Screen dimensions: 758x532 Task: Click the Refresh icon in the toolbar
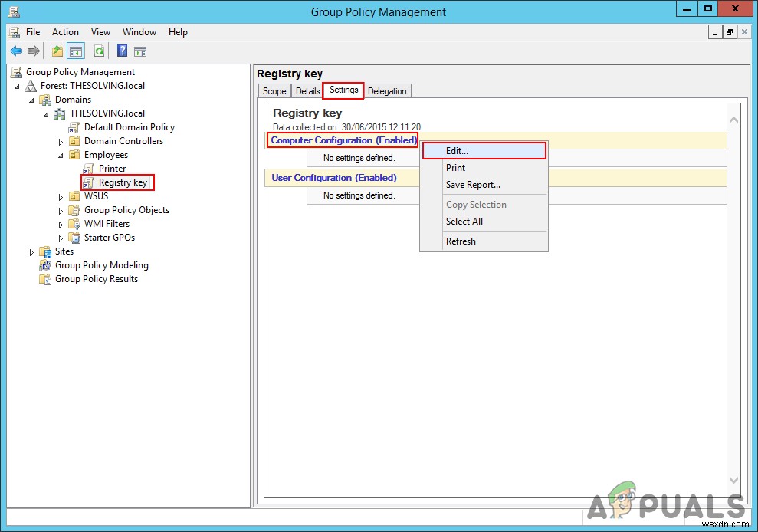point(100,51)
